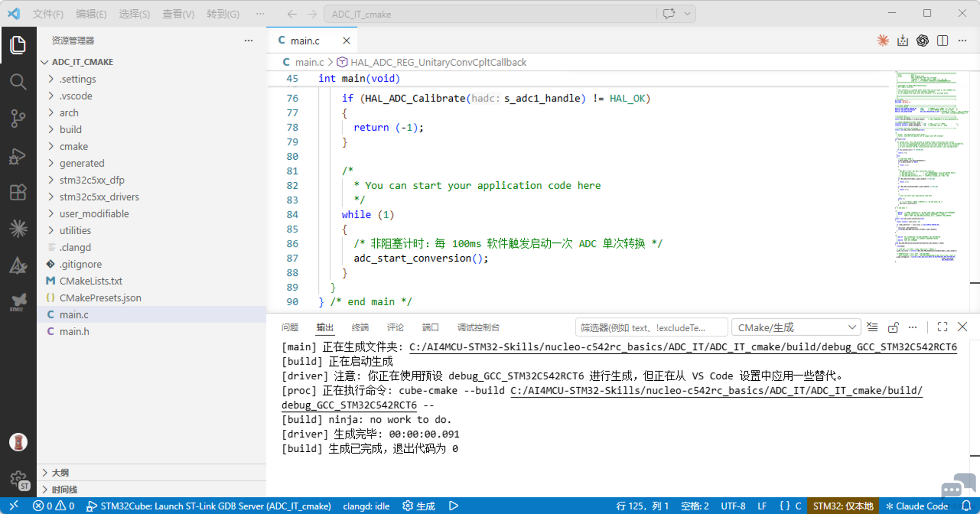Click Claude Code status bar item
Screen dimensions: 980x514
coord(916,506)
